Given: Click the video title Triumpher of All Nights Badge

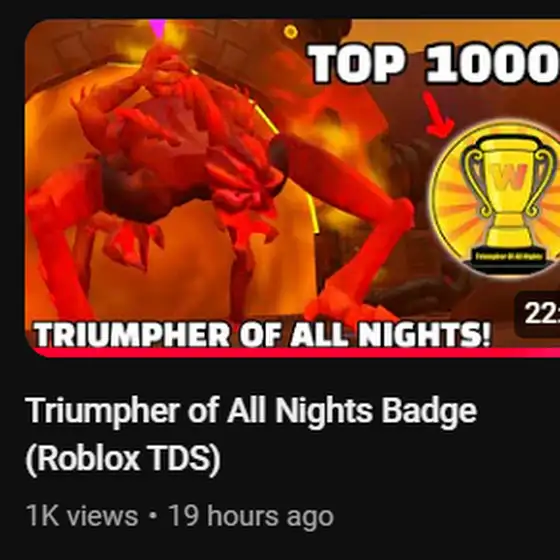Looking at the screenshot, I should [251, 411].
